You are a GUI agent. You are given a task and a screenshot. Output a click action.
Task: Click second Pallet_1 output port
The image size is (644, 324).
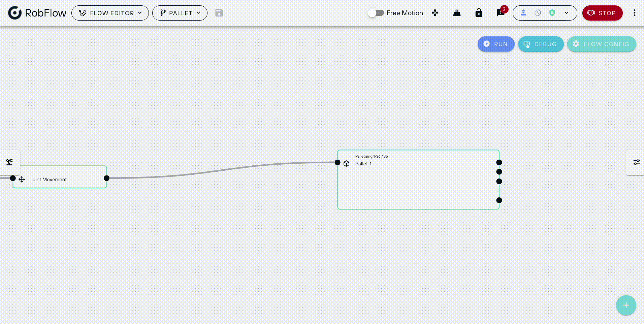click(499, 172)
